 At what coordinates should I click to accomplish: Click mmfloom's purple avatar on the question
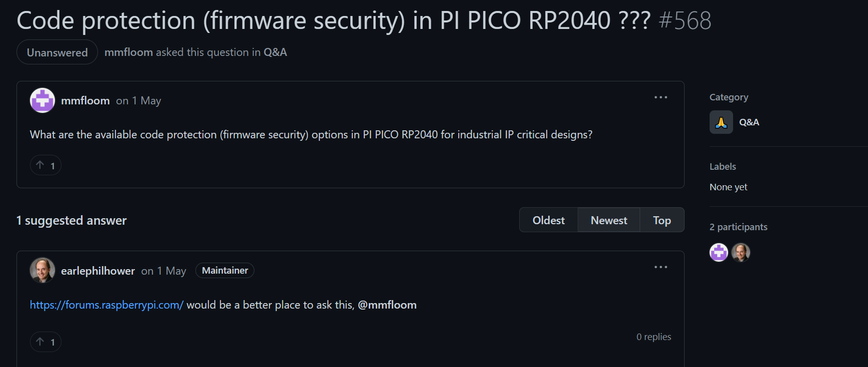coord(42,100)
